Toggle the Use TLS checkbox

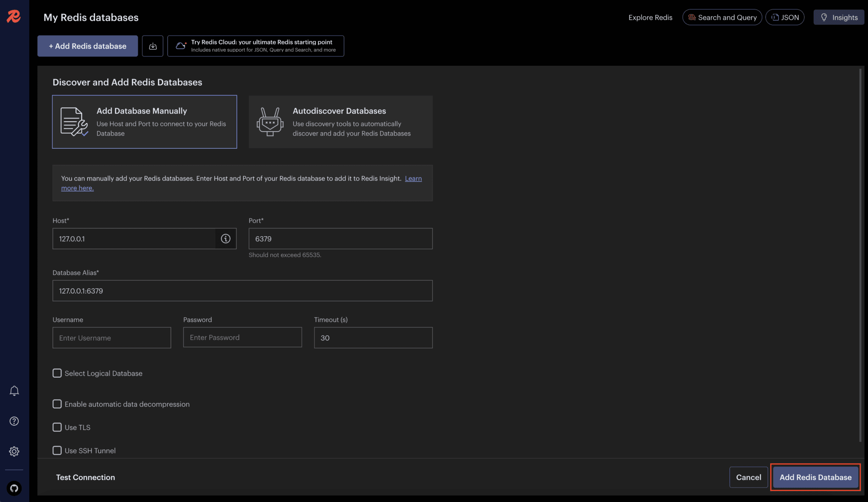tap(57, 427)
